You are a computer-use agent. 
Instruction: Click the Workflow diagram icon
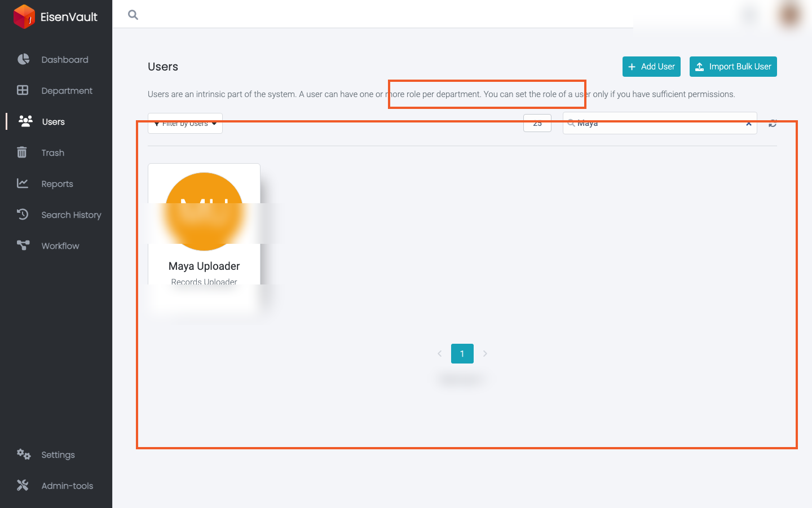23,246
